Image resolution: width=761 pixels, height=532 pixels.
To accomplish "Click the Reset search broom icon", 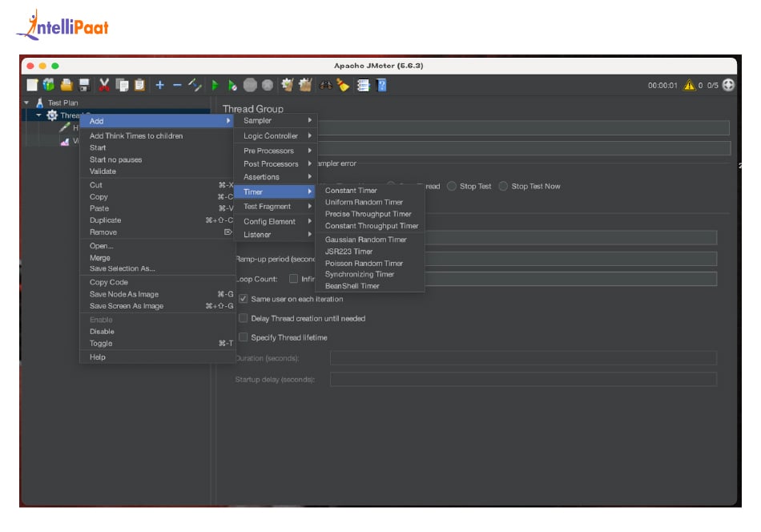I will 343,85.
